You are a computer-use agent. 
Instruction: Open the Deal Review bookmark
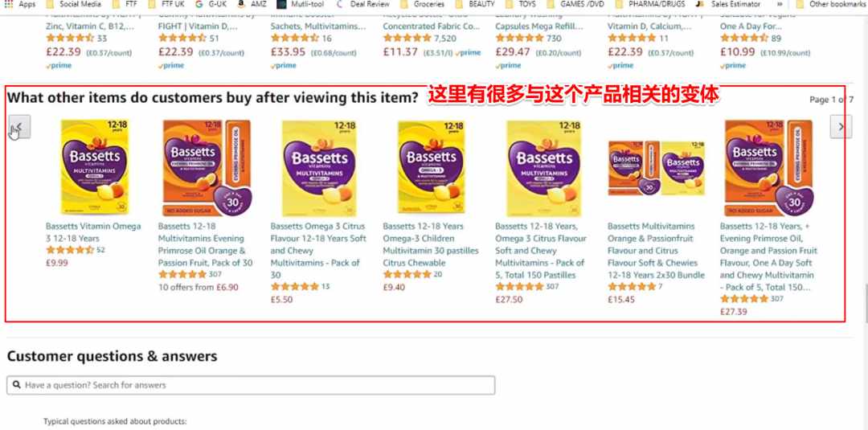pos(363,4)
